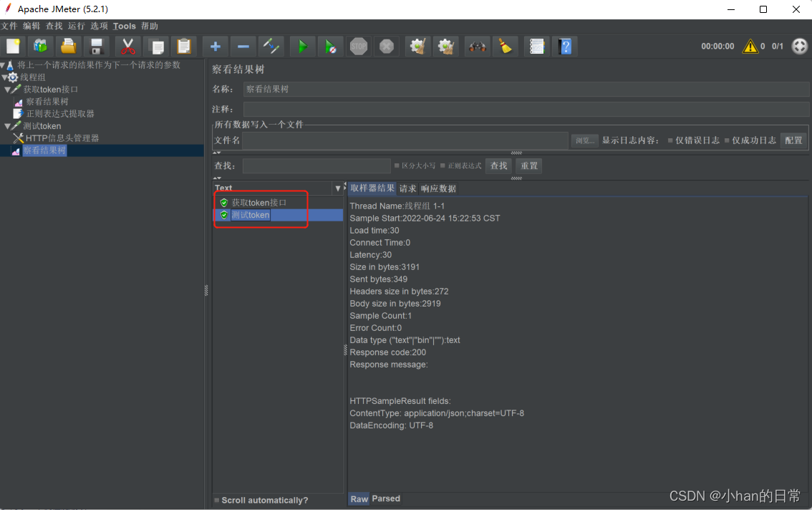Image resolution: width=812 pixels, height=510 pixels.
Task: Open the 选项 menu
Action: tap(99, 26)
